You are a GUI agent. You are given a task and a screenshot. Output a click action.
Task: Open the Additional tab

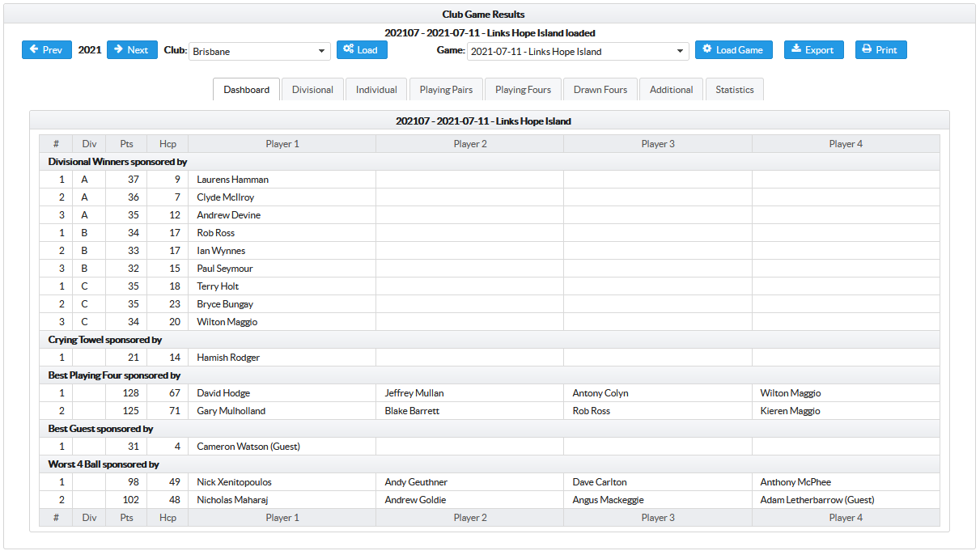pyautogui.click(x=671, y=90)
